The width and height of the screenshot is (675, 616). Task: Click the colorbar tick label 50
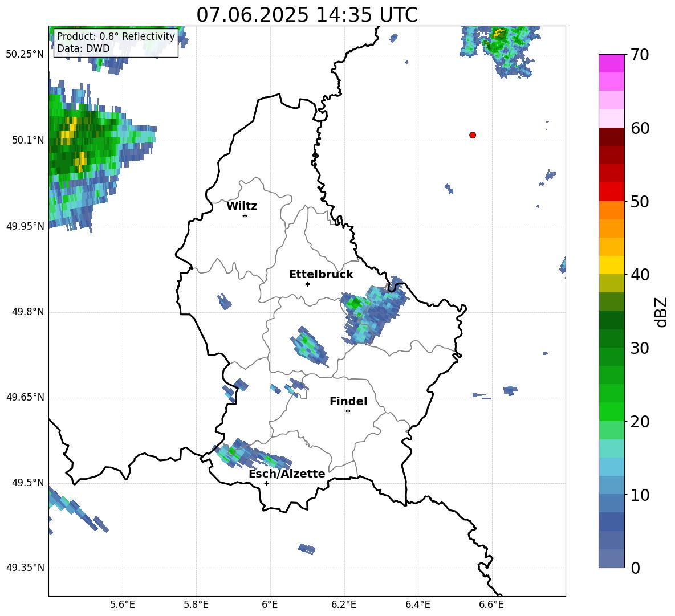(640, 201)
